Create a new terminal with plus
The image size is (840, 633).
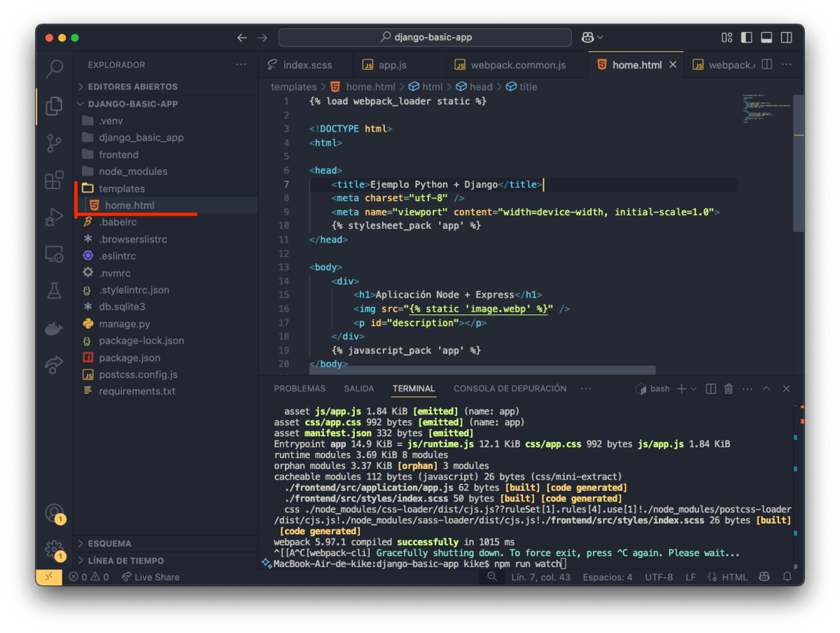pyautogui.click(x=681, y=389)
